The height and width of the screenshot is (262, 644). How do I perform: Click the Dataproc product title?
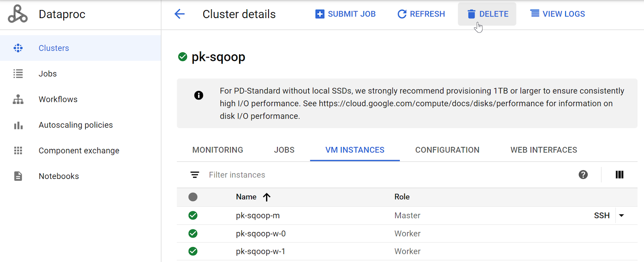tap(62, 14)
